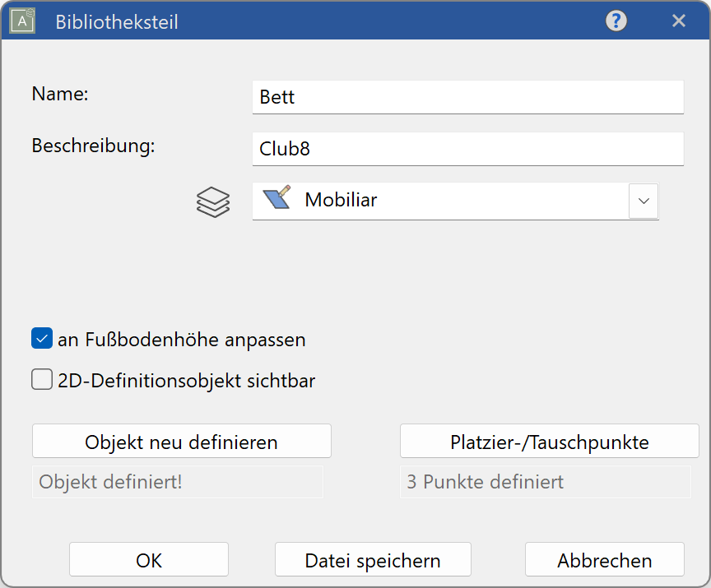Click the 3 Punkte definiert status text
The image size is (711, 588).
coord(545,482)
